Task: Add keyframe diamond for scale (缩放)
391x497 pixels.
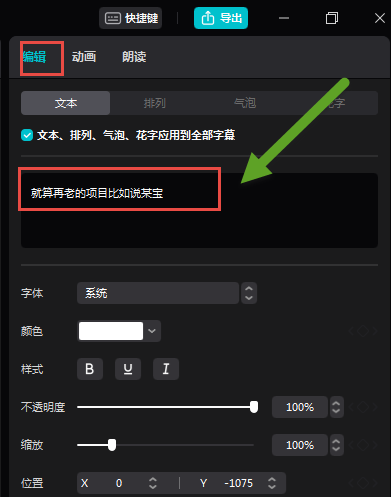Action: pyautogui.click(x=363, y=445)
